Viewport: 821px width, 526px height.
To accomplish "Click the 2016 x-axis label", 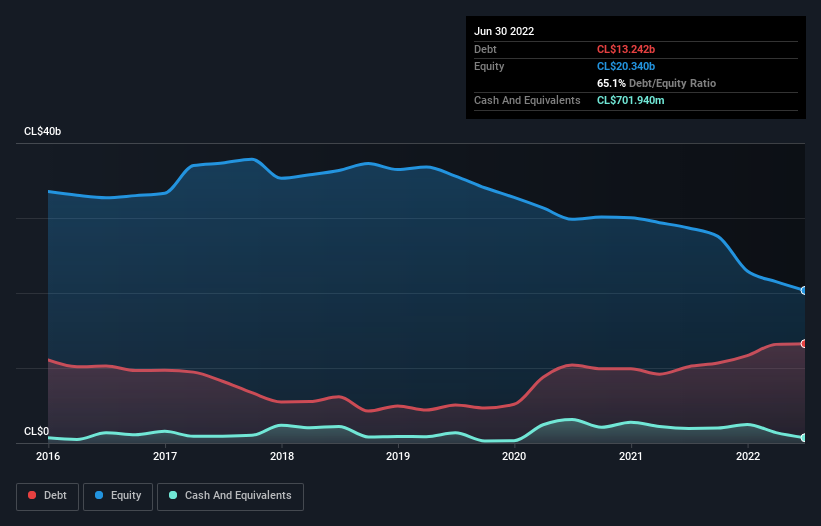I will pyautogui.click(x=48, y=456).
